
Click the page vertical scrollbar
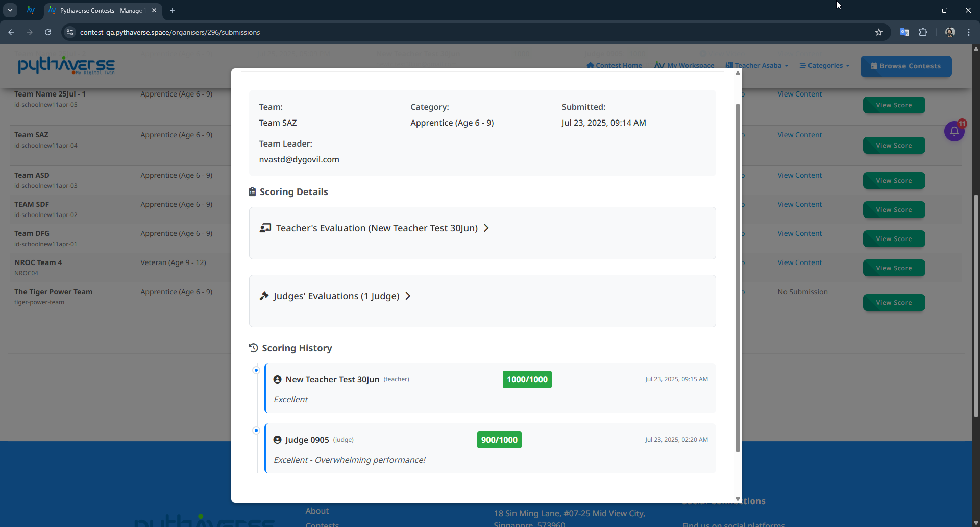(x=976, y=306)
